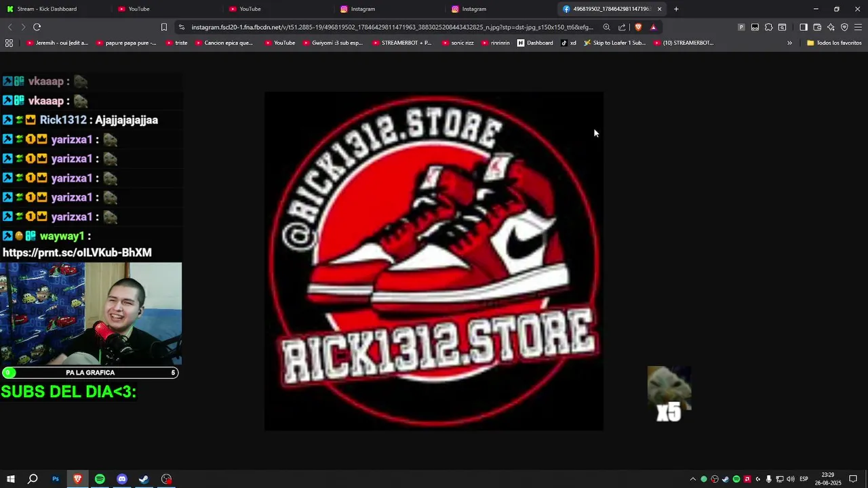The image size is (868, 488).
Task: Open the apps grid in bookmarks bar
Action: (9, 43)
